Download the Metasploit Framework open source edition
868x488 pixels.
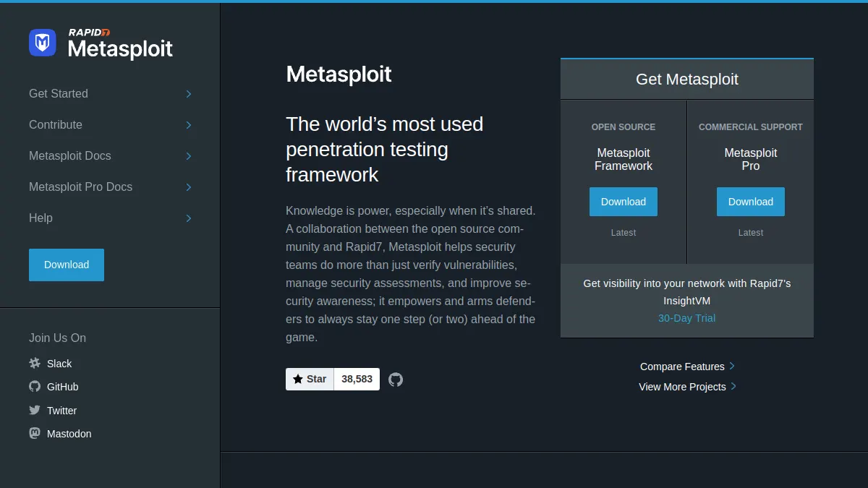[x=624, y=202]
